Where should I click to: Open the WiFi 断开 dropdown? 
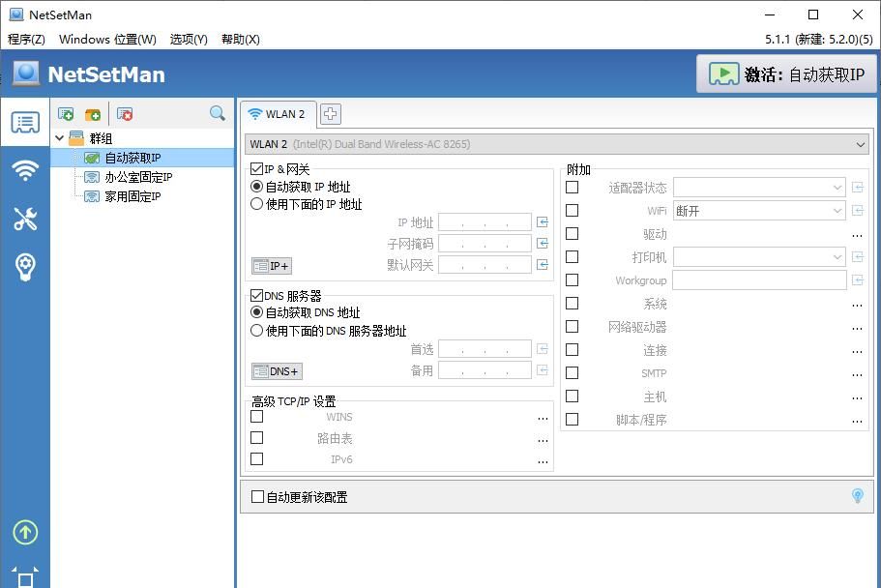759,211
